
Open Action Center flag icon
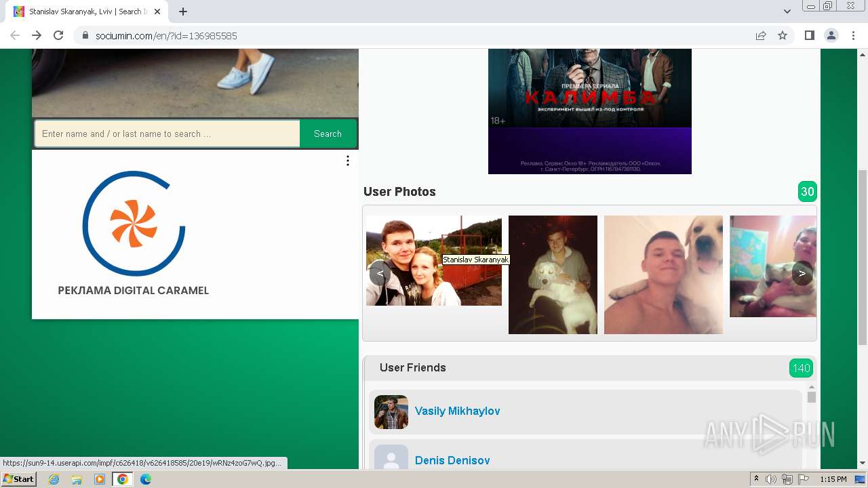[x=804, y=479]
